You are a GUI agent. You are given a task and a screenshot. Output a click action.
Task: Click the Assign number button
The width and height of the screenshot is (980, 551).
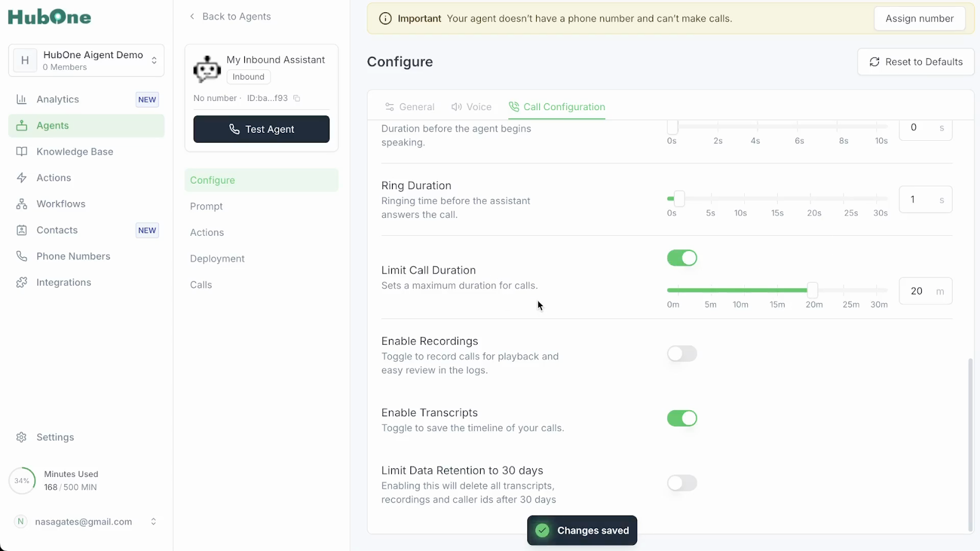tap(919, 18)
